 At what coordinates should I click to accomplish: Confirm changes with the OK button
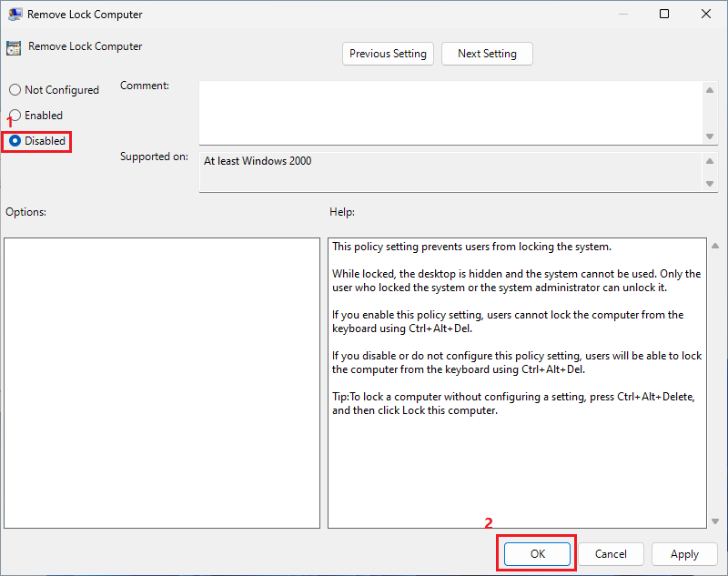[537, 554]
